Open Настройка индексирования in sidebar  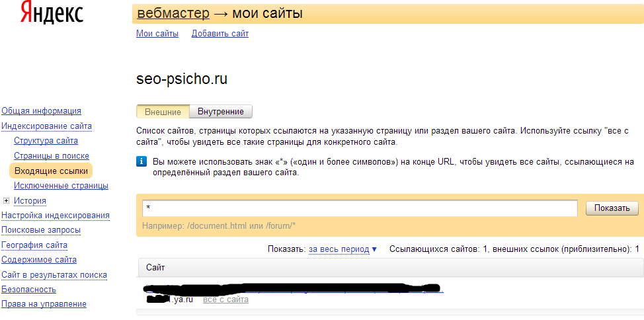56,216
